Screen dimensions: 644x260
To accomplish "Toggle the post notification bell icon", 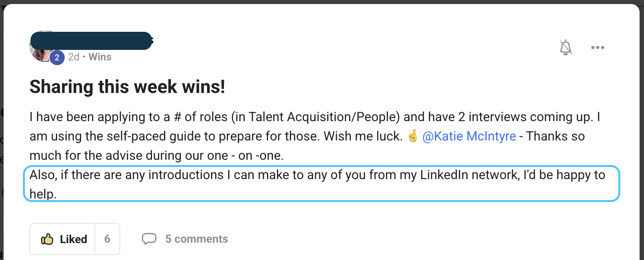I will click(566, 47).
